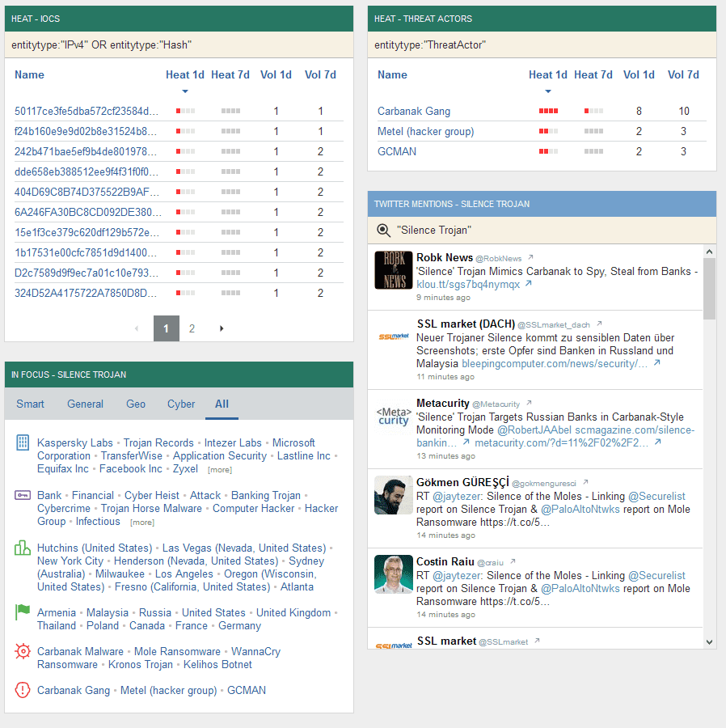Image resolution: width=726 pixels, height=728 pixels.
Task: Switch to the Geo tab
Action: pos(136,404)
